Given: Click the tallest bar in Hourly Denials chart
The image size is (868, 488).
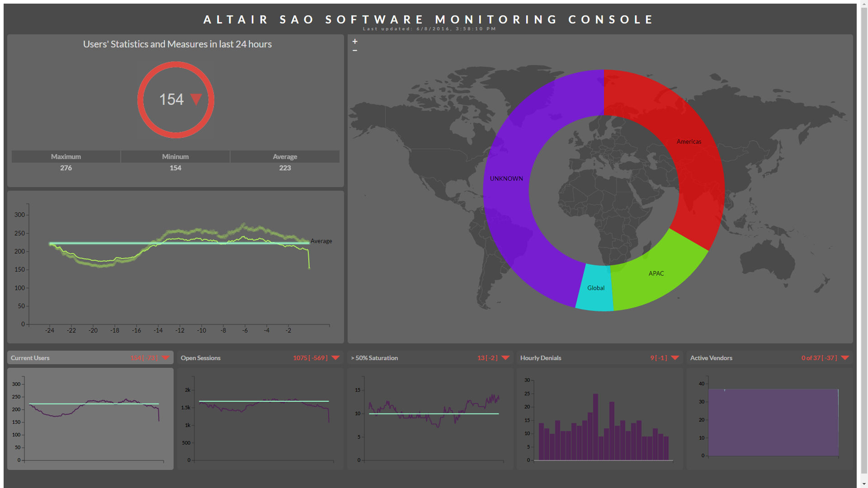Looking at the screenshot, I should point(595,427).
